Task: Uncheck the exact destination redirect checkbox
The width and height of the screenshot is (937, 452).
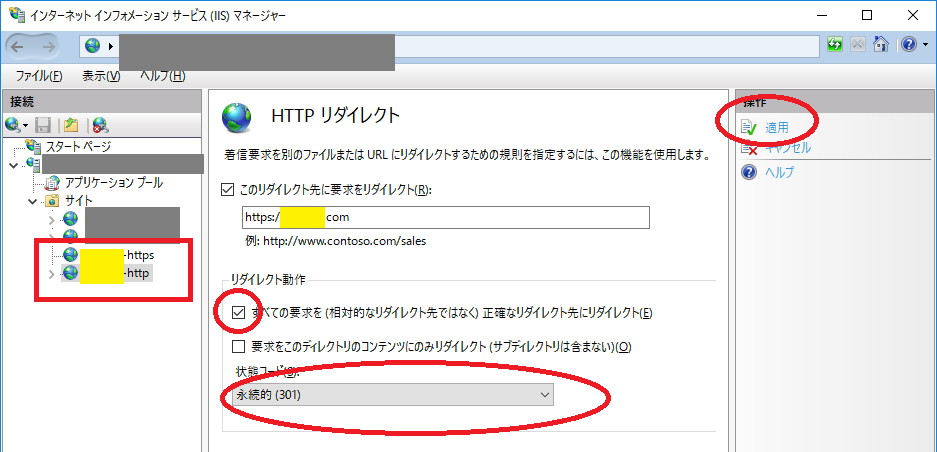Action: pos(238,314)
